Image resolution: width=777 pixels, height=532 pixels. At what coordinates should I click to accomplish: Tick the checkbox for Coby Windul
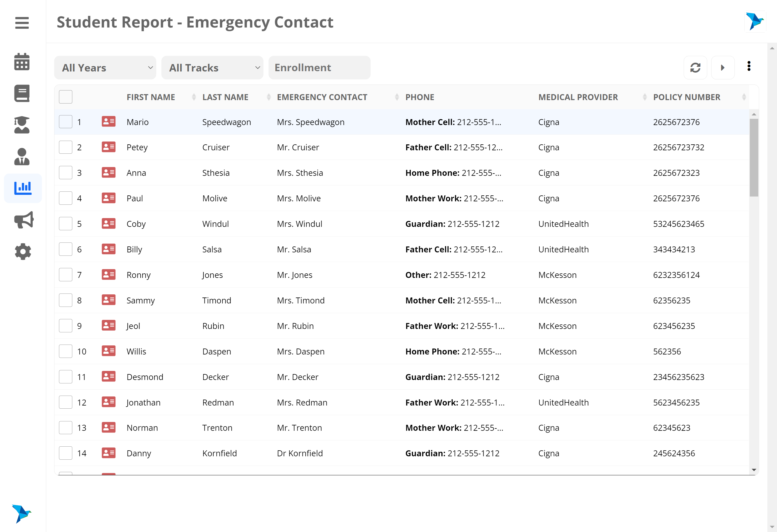pyautogui.click(x=66, y=224)
